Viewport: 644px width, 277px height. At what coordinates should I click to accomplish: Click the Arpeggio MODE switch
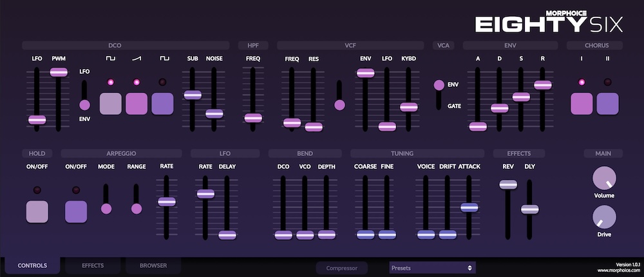106,209
